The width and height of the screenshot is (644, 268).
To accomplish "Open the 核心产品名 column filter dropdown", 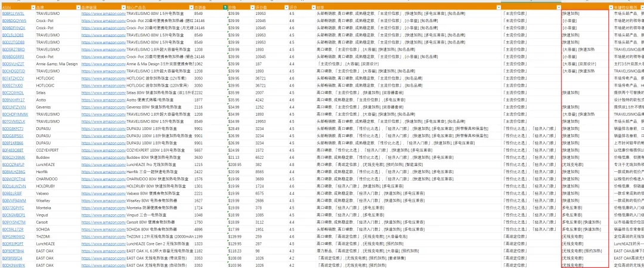I will pos(191,8).
